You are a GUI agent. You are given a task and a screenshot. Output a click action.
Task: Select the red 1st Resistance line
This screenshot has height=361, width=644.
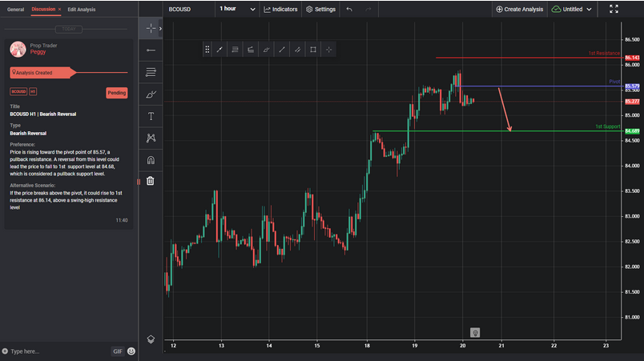528,58
